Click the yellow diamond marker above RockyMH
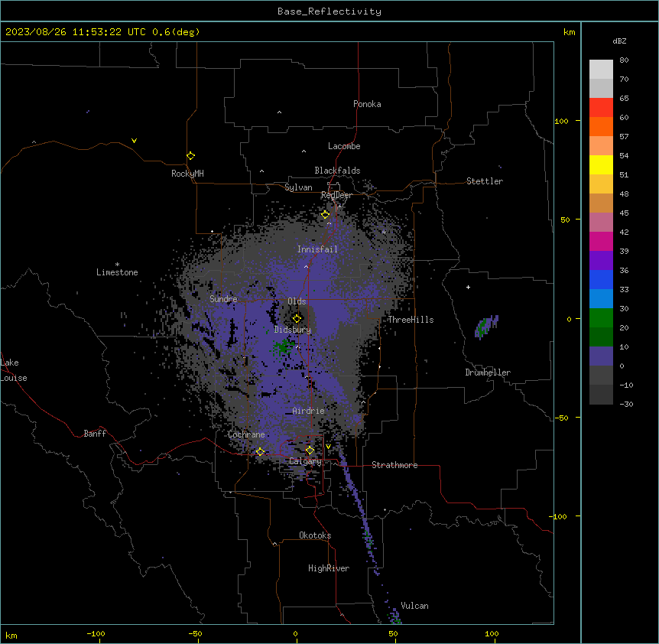This screenshot has width=659, height=644. point(190,155)
